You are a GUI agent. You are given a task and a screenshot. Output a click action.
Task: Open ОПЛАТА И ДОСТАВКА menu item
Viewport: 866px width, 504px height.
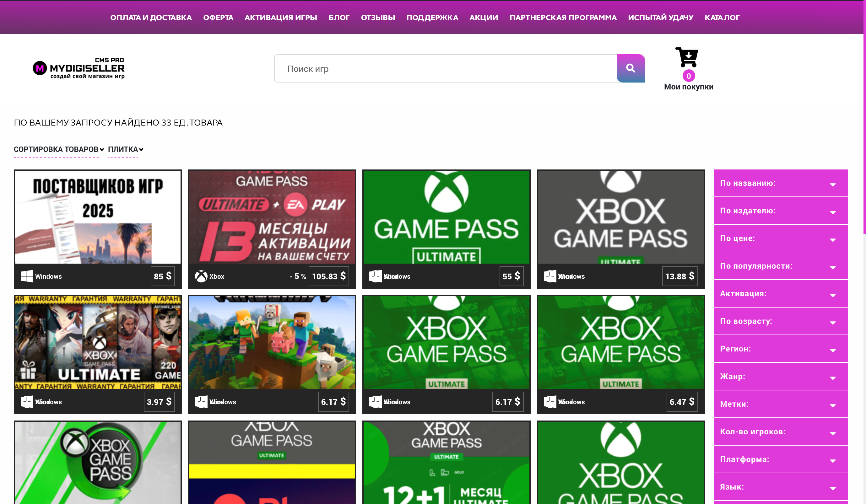[x=151, y=18]
